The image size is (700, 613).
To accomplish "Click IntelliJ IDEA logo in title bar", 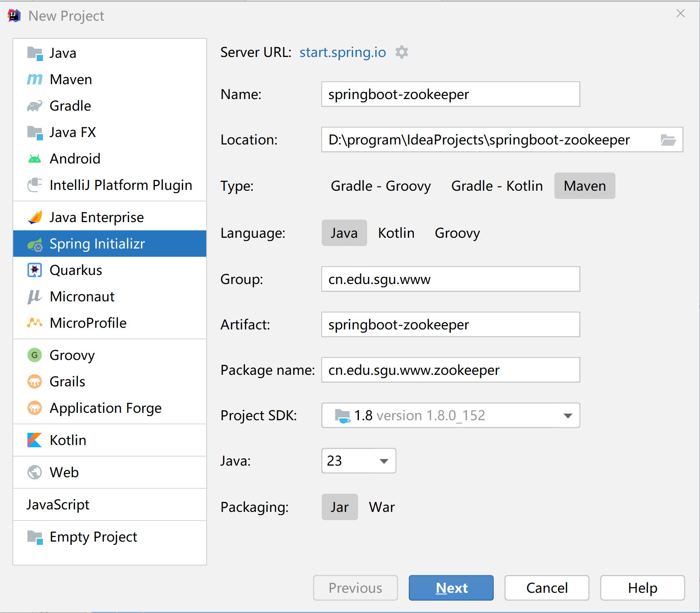I will [x=14, y=16].
